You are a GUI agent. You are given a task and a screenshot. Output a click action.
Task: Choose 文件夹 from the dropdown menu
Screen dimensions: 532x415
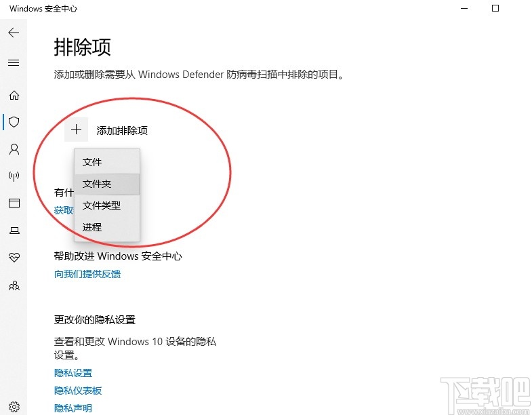(x=107, y=184)
